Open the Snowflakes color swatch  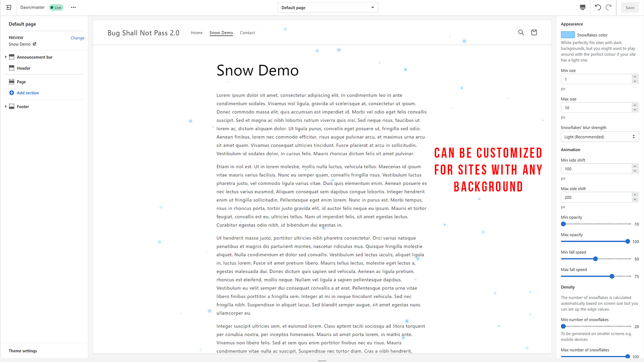click(568, 35)
